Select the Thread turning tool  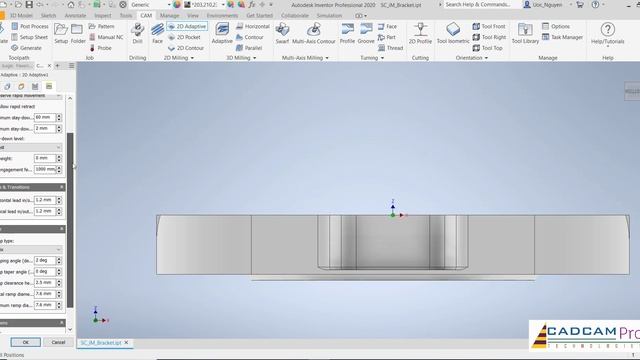point(391,48)
